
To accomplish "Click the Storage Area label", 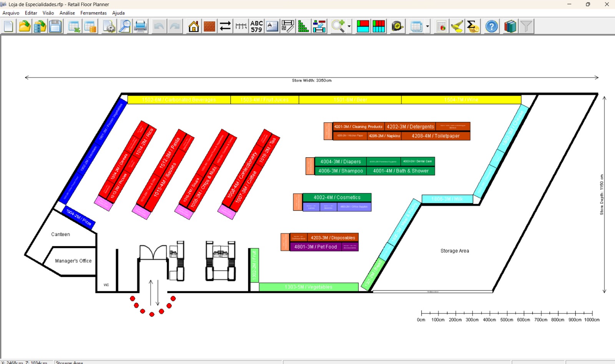I will pos(455,251).
